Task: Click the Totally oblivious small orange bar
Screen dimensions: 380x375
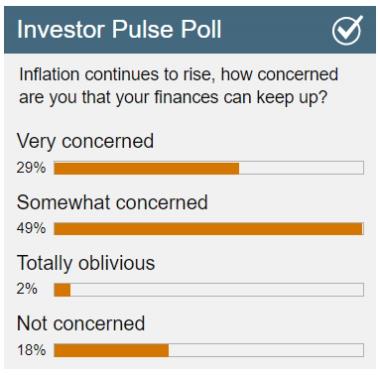Action: [62, 290]
